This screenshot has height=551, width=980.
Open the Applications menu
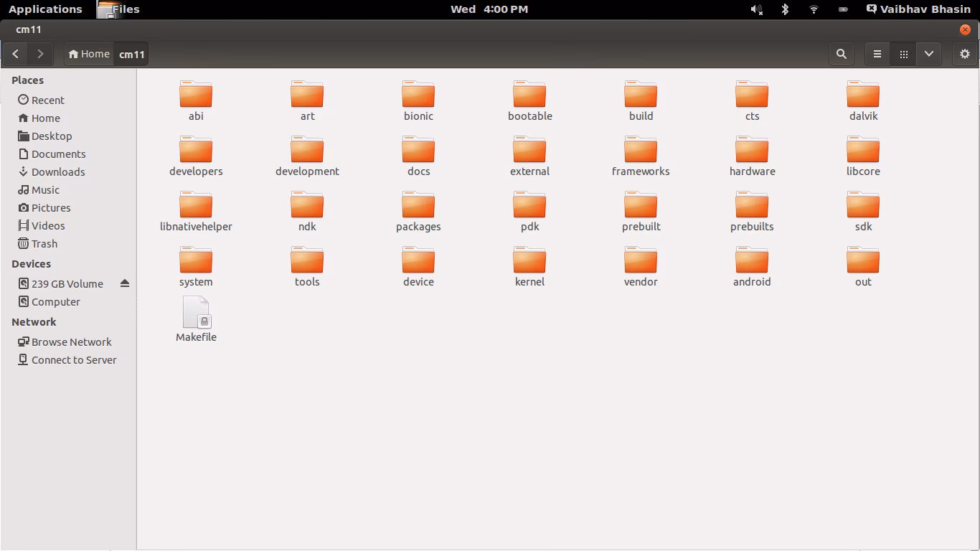[x=45, y=9]
